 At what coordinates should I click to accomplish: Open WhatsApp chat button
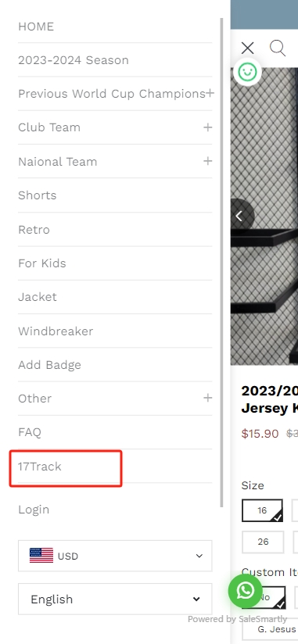(x=246, y=591)
